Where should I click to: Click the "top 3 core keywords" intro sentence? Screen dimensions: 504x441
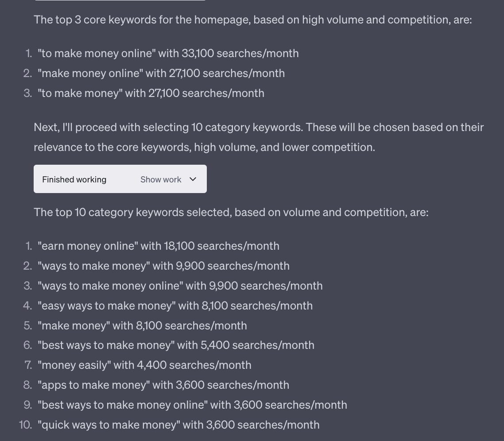pos(252,19)
